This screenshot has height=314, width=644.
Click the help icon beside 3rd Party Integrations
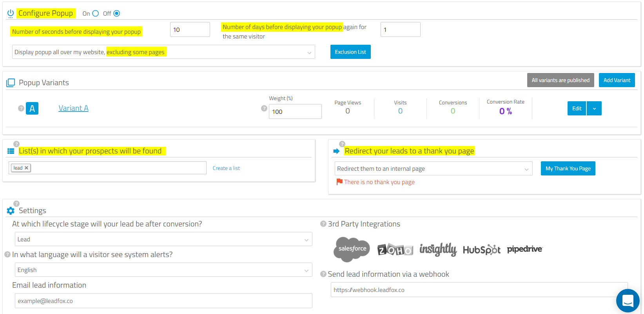click(323, 224)
